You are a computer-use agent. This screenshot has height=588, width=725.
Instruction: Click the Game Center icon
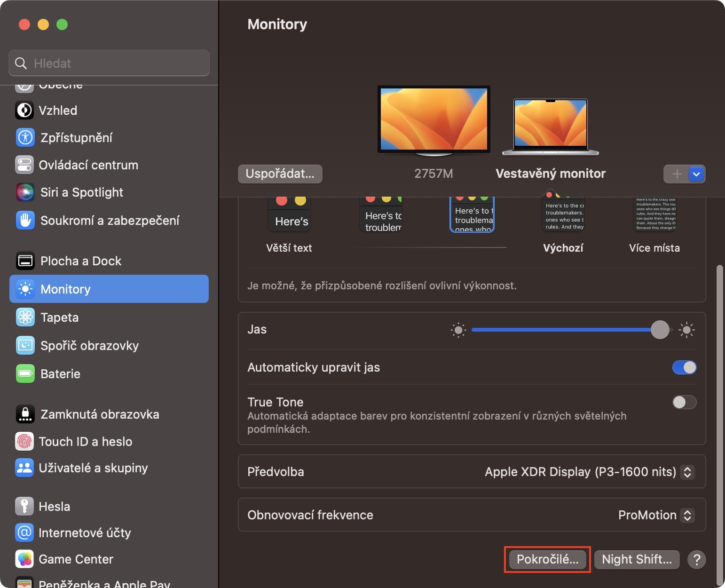point(24,559)
